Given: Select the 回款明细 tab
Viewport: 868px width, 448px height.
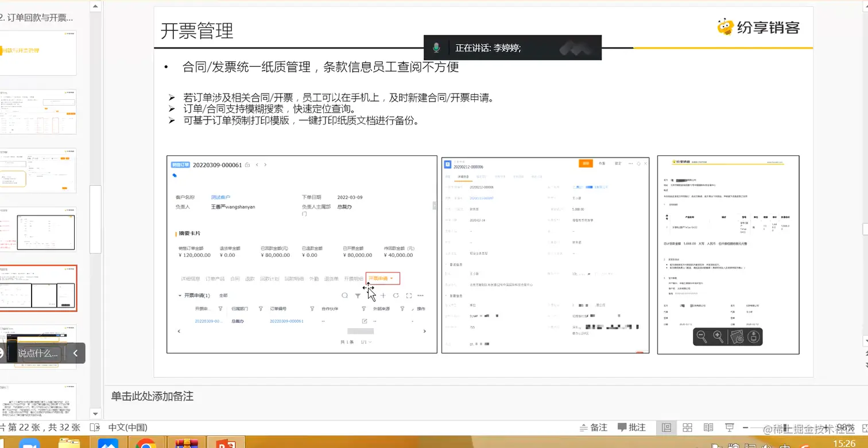Looking at the screenshot, I should click(294, 279).
